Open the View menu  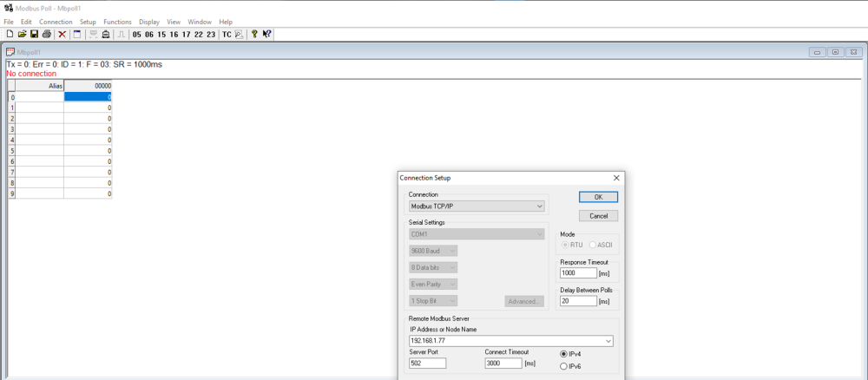(x=174, y=23)
